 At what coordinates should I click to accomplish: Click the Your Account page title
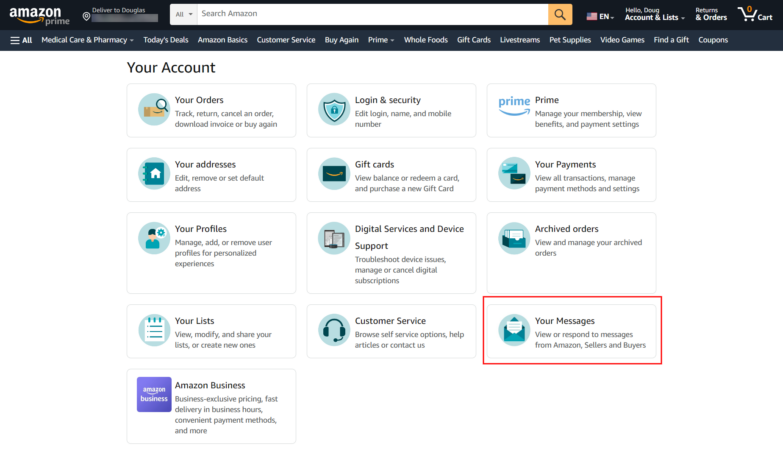(171, 67)
